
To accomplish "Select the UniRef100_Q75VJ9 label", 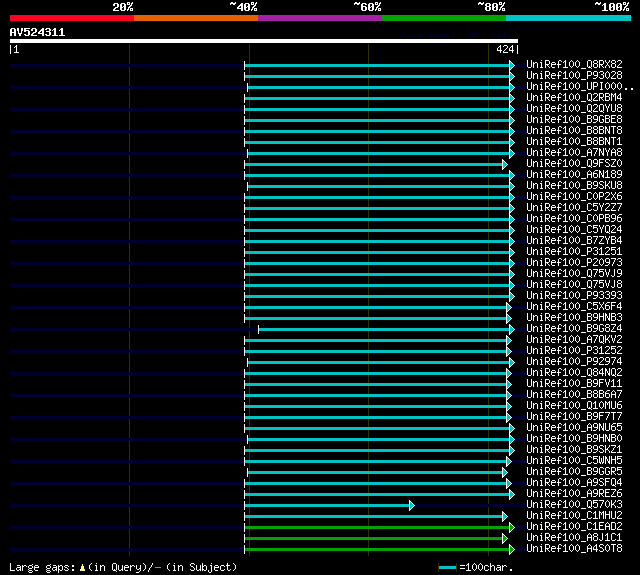I will tap(574, 274).
